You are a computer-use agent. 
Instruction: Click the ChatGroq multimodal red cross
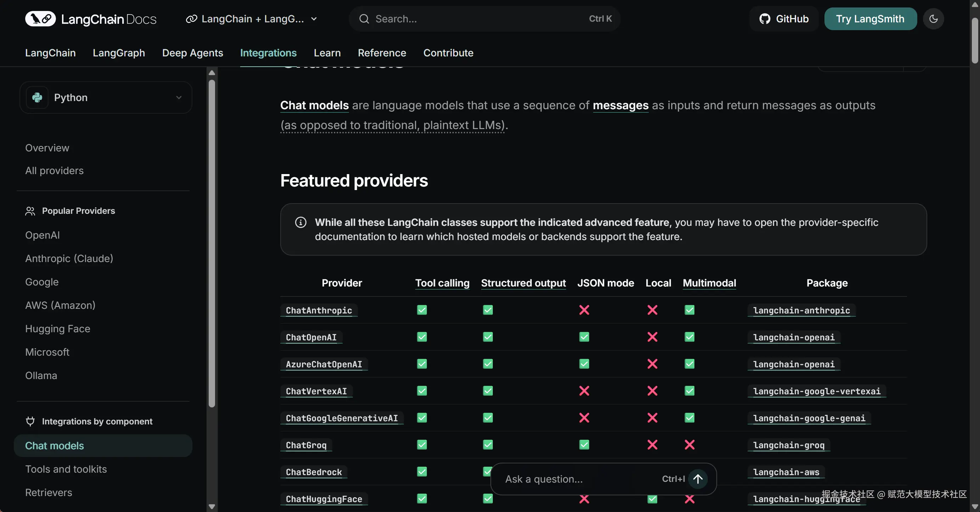(689, 445)
